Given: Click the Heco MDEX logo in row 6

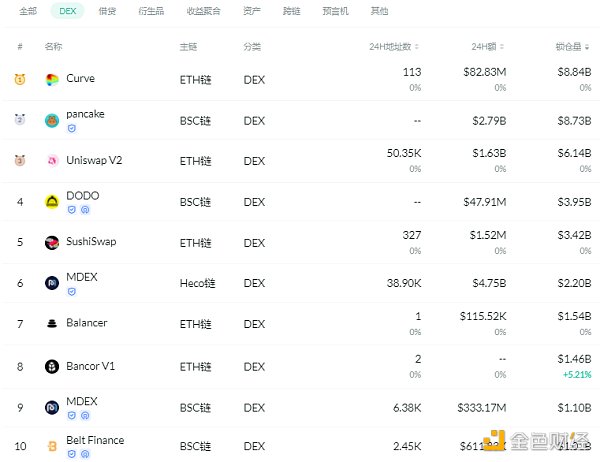Looking at the screenshot, I should click(52, 283).
